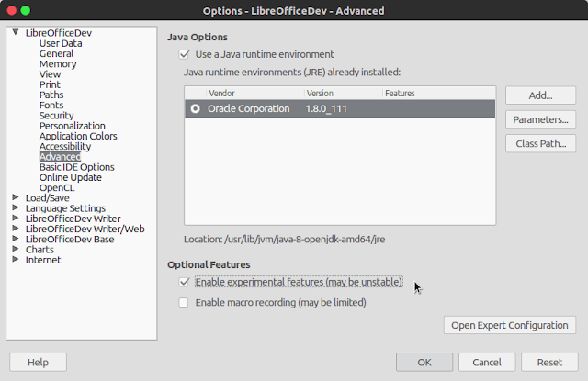The width and height of the screenshot is (588, 381).
Task: Open the Paths page
Action: click(x=51, y=95)
